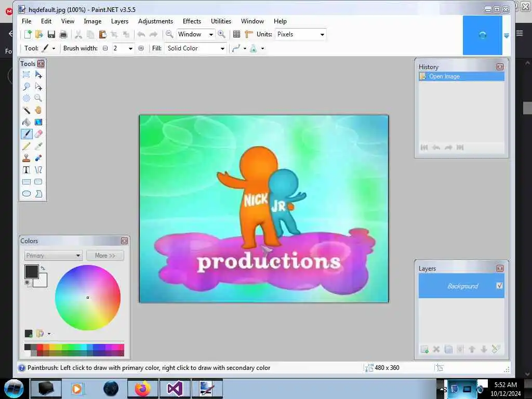Open the palette management dropdown arrow
Viewport: 532px width, 399px height.
click(x=49, y=334)
